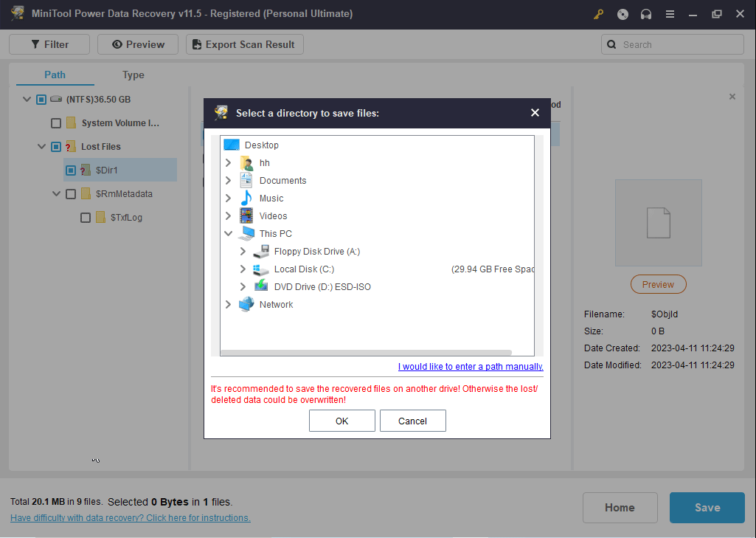Select the $Dir1 tree item label
Image resolution: width=756 pixels, height=538 pixels.
coord(106,170)
